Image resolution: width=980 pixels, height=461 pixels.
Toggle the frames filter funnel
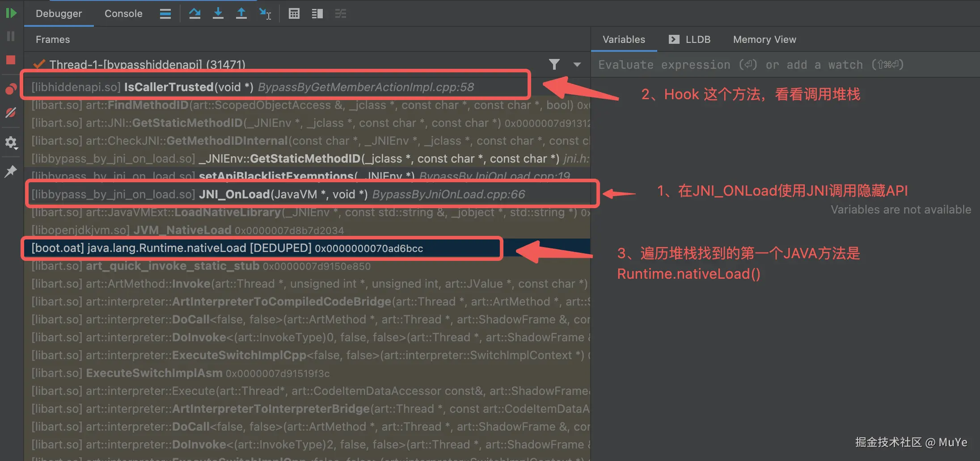point(554,64)
